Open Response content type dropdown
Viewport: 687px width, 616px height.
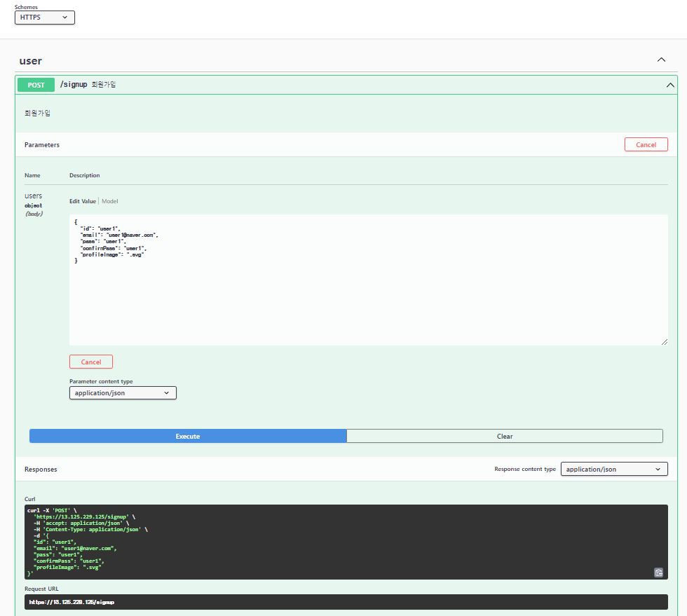coord(614,469)
